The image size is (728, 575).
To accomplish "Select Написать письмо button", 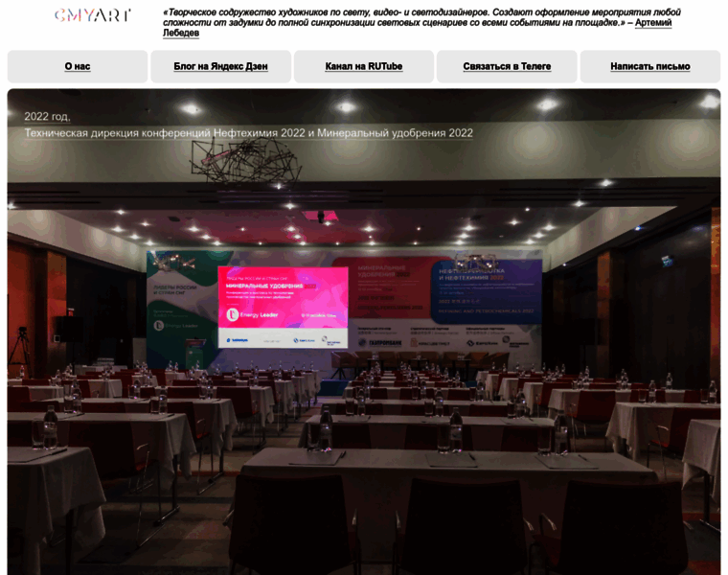I will pos(650,66).
